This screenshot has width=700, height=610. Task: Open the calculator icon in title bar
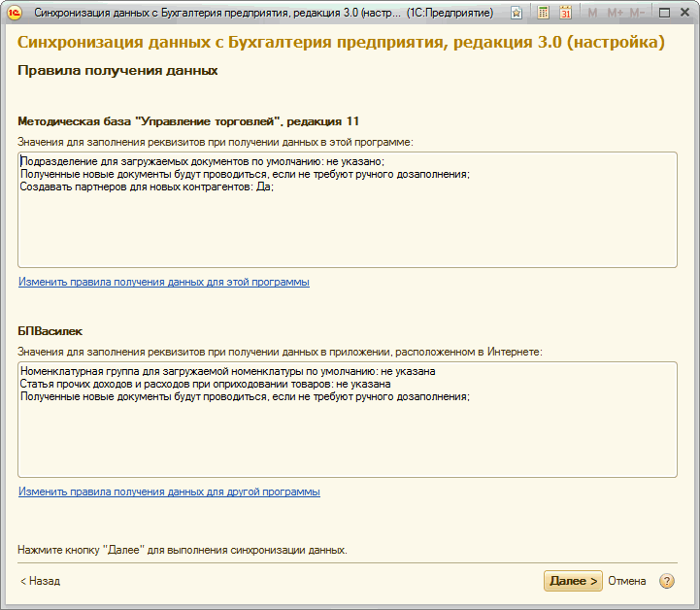tap(543, 13)
